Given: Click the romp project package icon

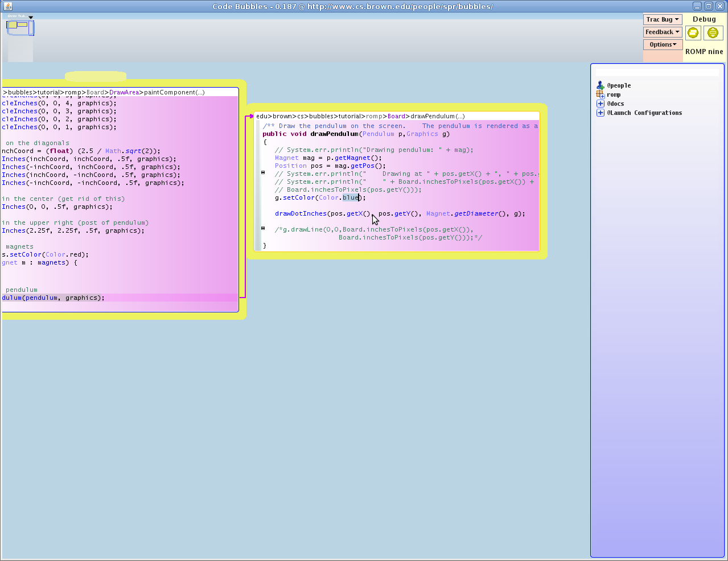Looking at the screenshot, I should point(600,94).
